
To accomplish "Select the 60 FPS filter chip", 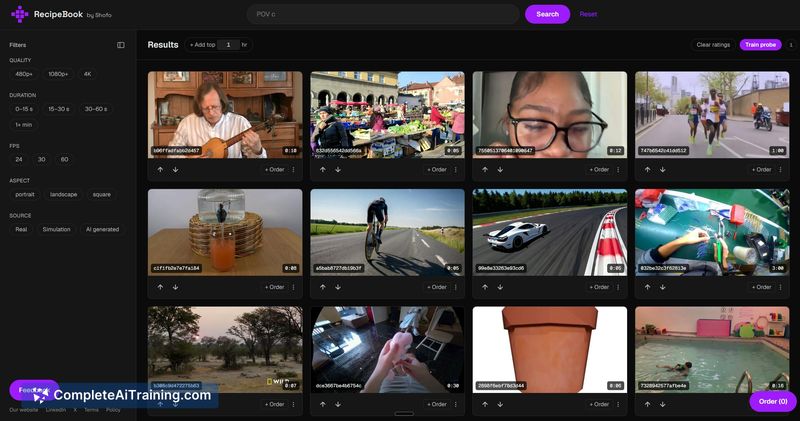I will pyautogui.click(x=64, y=159).
